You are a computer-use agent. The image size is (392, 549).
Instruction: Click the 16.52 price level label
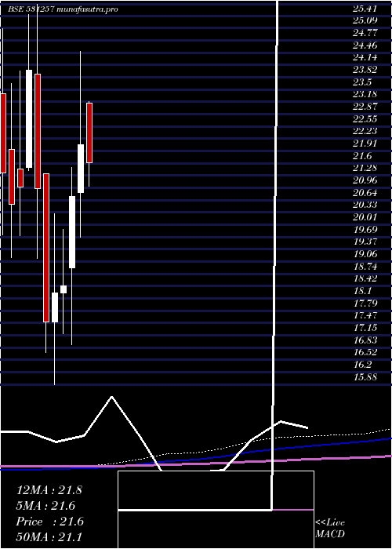click(365, 352)
